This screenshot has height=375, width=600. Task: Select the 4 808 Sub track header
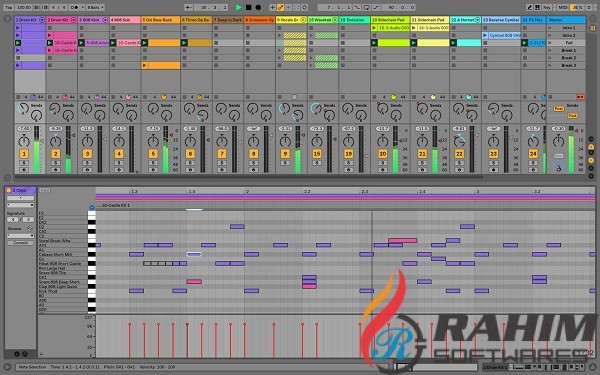tap(125, 20)
